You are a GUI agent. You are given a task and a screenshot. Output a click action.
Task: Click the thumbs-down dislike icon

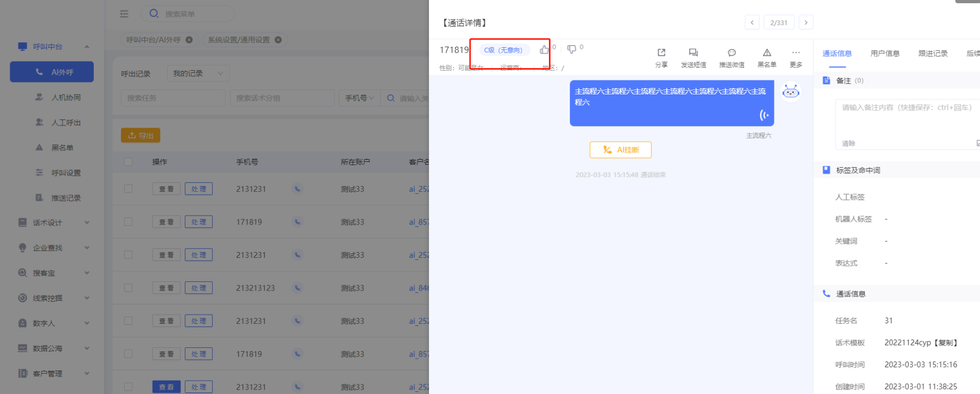click(x=572, y=49)
